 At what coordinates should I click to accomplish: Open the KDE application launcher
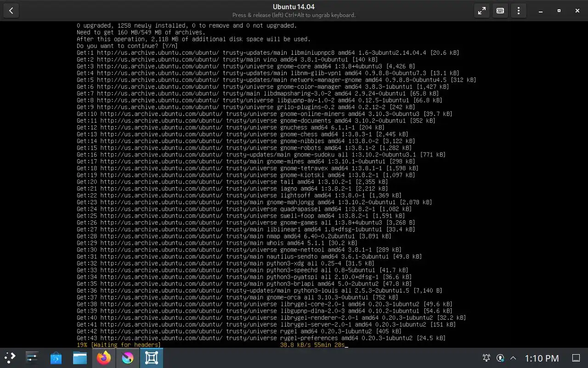10,357
